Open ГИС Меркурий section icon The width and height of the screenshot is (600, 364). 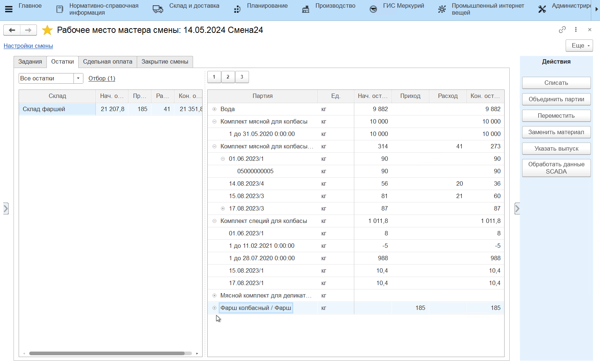click(x=373, y=9)
